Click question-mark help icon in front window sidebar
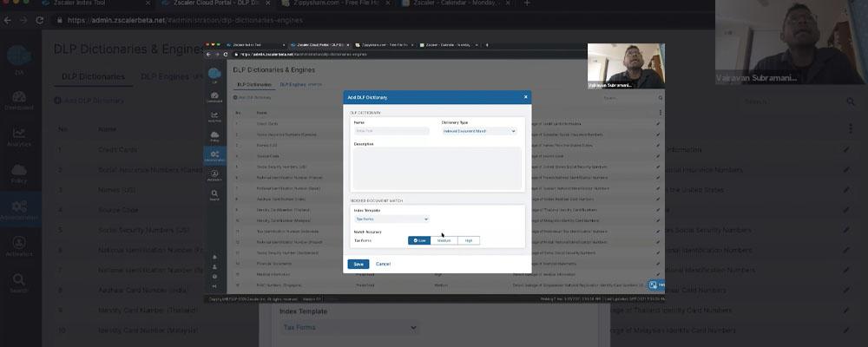Viewport: 868px width, 347px height. (214, 276)
